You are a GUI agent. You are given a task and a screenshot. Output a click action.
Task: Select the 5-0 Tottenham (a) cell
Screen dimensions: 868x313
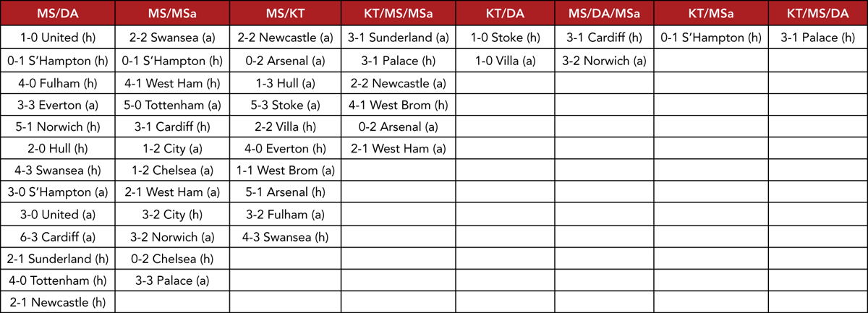[173, 104]
